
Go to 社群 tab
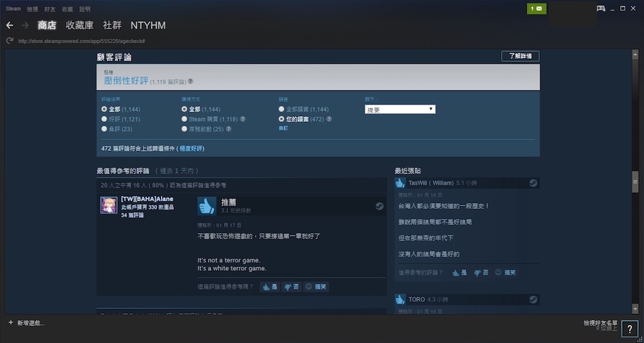[112, 26]
